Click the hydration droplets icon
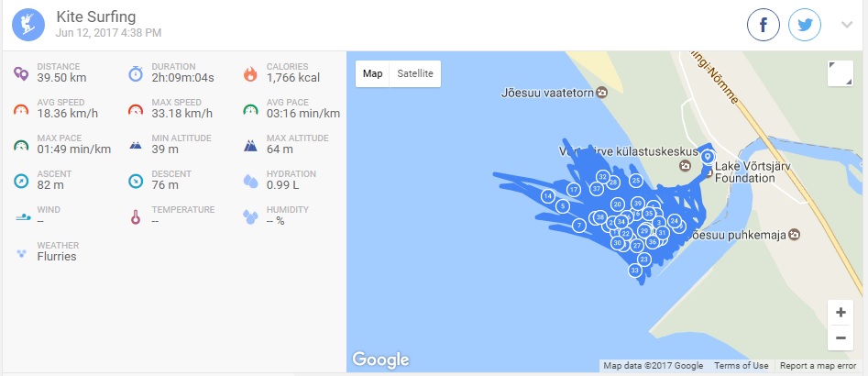This screenshot has width=868, height=376. click(250, 181)
